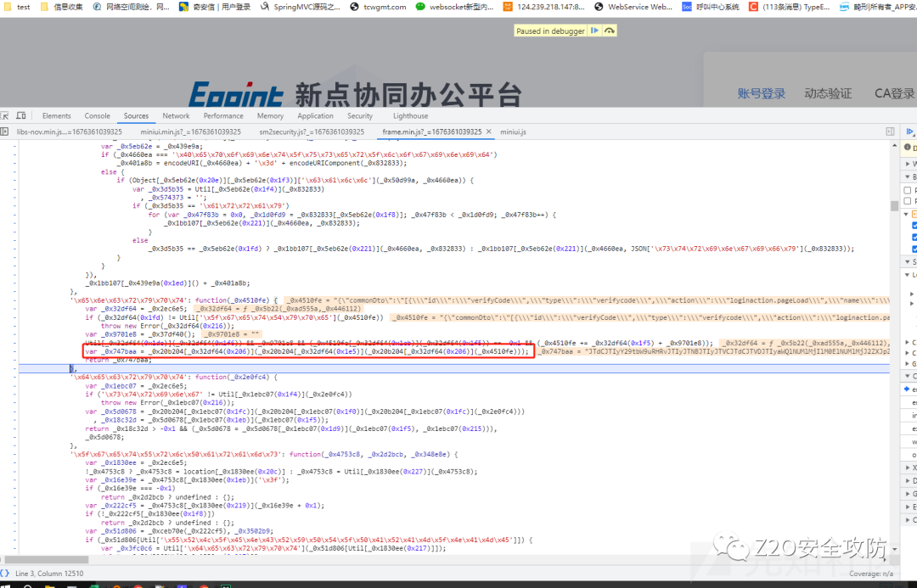Click the Coverage: n/a status text
Viewport: 917px width, 588px height.
[x=871, y=574]
